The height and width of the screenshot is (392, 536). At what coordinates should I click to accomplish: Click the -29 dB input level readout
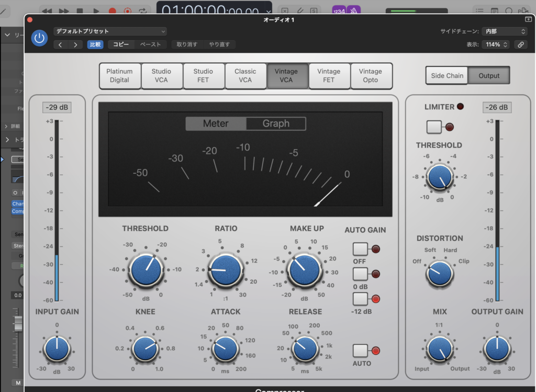coord(57,107)
